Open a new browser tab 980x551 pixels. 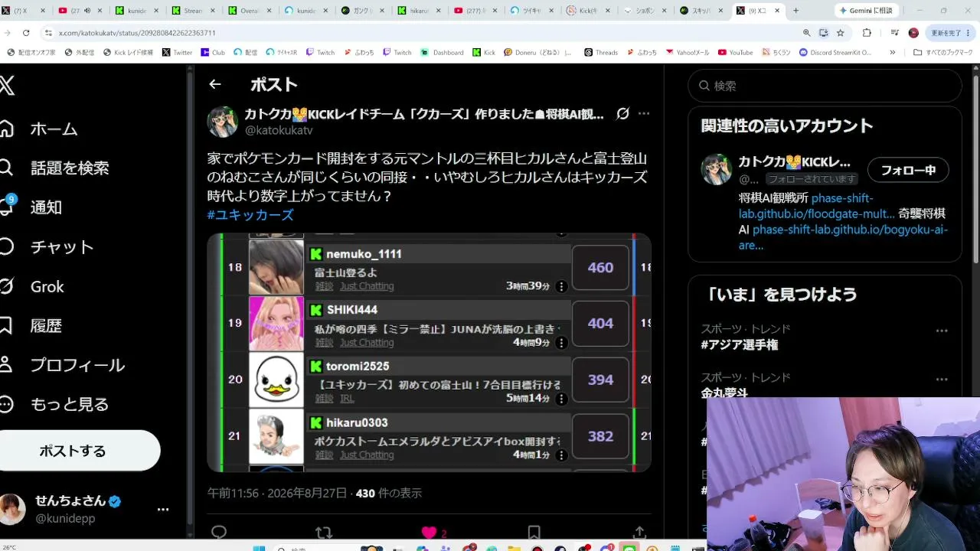pyautogui.click(x=795, y=11)
